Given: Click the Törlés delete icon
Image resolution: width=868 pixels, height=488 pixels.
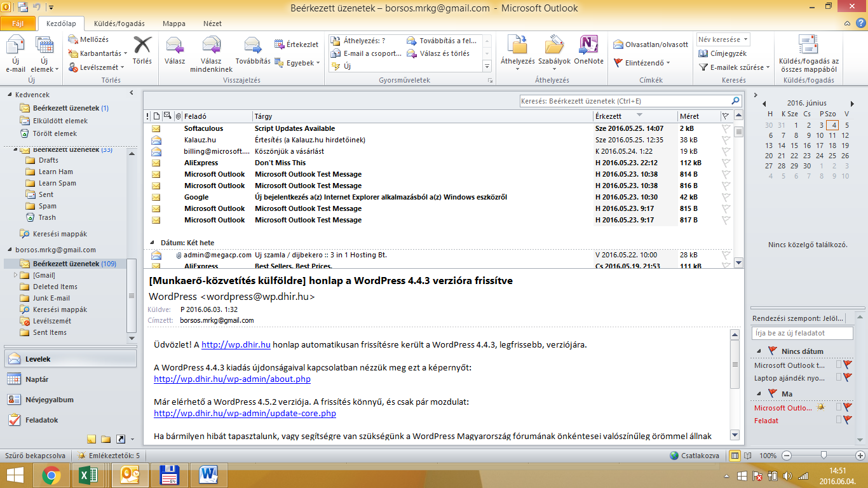Looking at the screenshot, I should pos(142,51).
